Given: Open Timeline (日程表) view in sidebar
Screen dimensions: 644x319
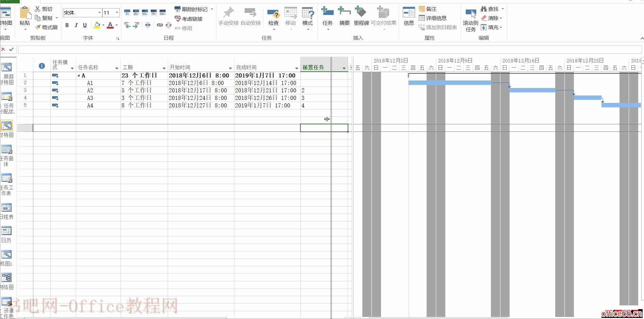Looking at the screenshot, I should click(7, 211).
